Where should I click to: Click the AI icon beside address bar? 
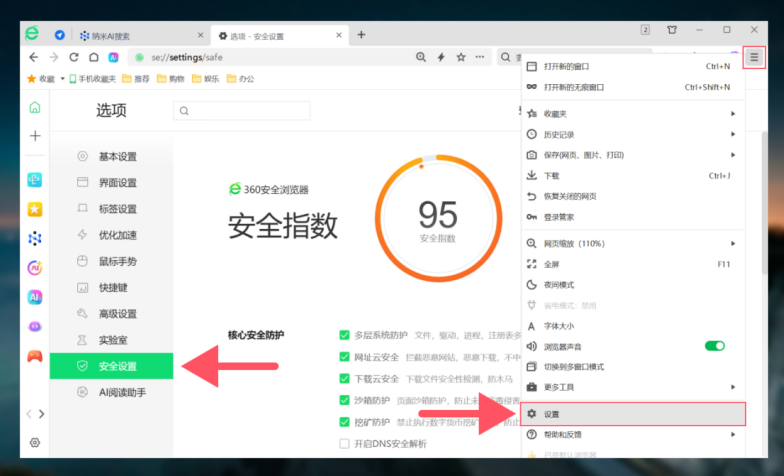coord(114,58)
